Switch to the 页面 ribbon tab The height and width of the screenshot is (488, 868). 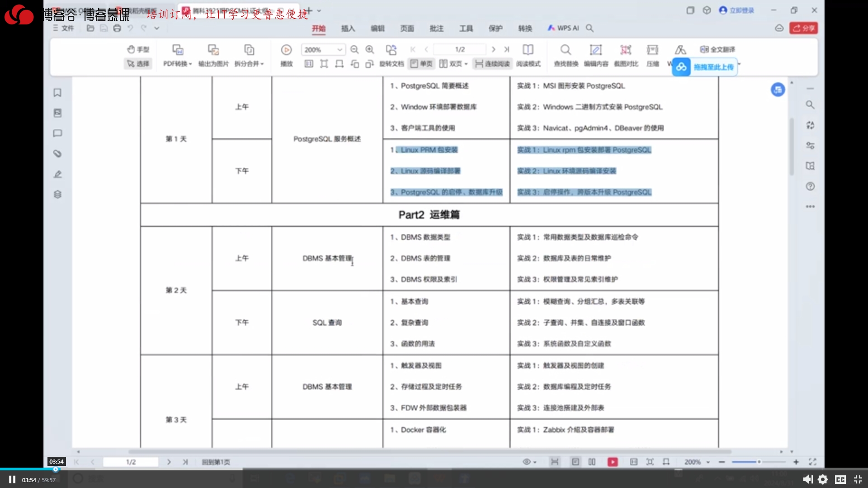tap(407, 28)
